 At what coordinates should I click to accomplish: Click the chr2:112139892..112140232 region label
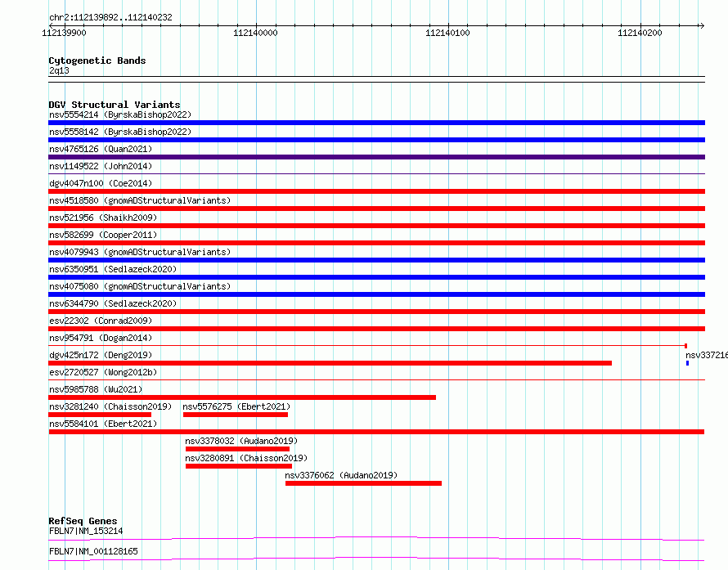point(110,17)
